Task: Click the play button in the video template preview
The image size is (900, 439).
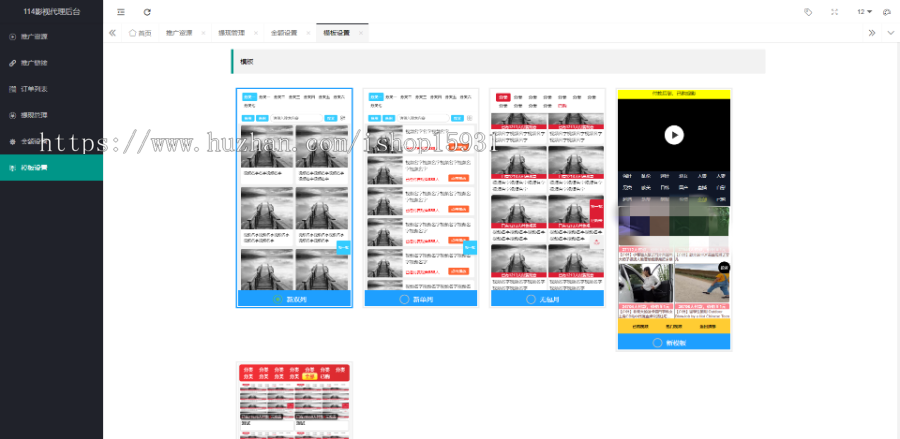Action: point(674,135)
